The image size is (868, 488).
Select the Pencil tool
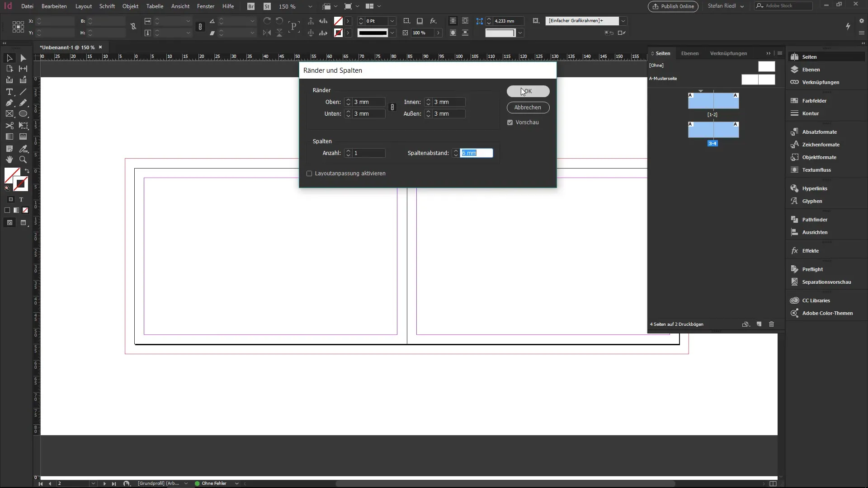coord(23,103)
